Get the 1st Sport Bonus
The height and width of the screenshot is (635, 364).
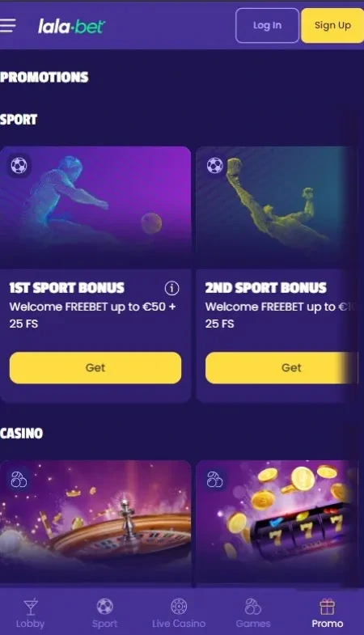point(95,368)
